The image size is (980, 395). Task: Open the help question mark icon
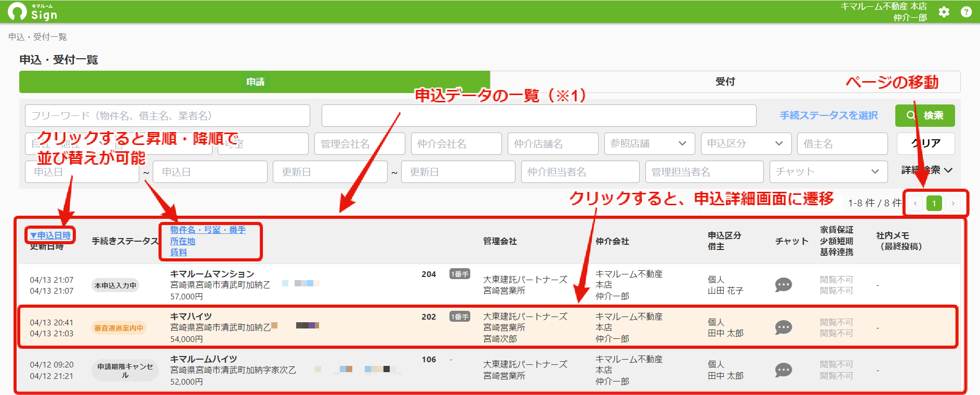point(966,12)
